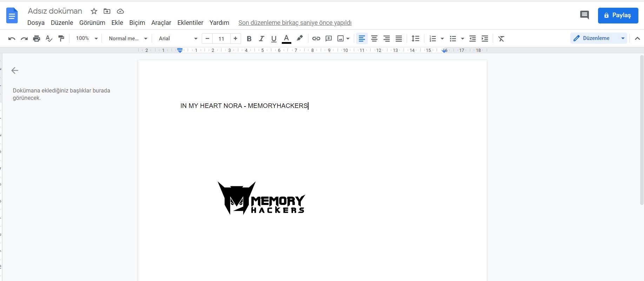
Task: Hide the menus with the chevron
Action: [x=637, y=39]
